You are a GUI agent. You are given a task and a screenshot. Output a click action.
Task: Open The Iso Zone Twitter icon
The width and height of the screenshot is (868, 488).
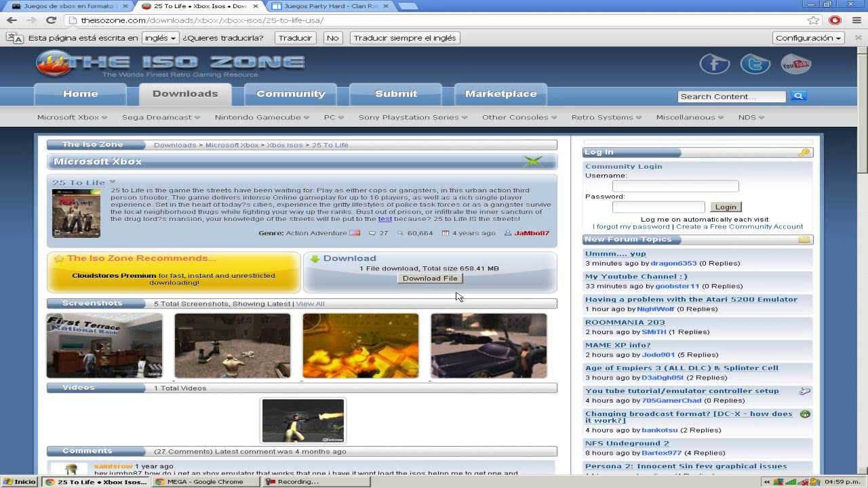point(755,64)
